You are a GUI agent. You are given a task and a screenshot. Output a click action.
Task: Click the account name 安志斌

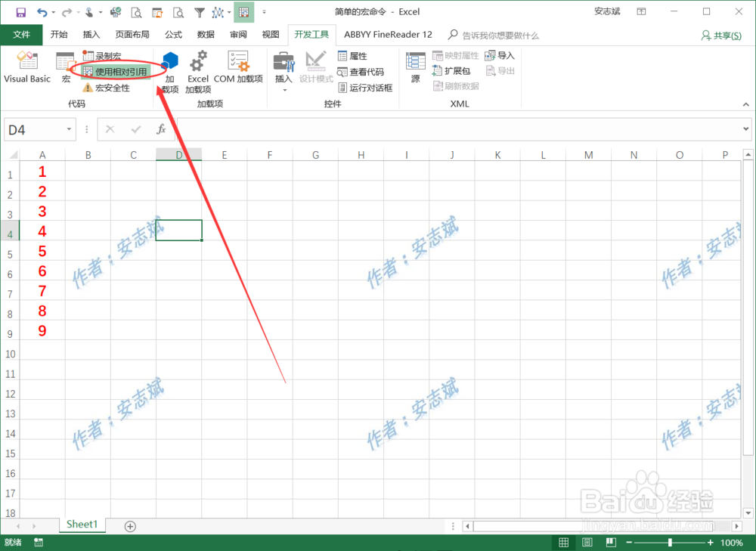pyautogui.click(x=606, y=11)
